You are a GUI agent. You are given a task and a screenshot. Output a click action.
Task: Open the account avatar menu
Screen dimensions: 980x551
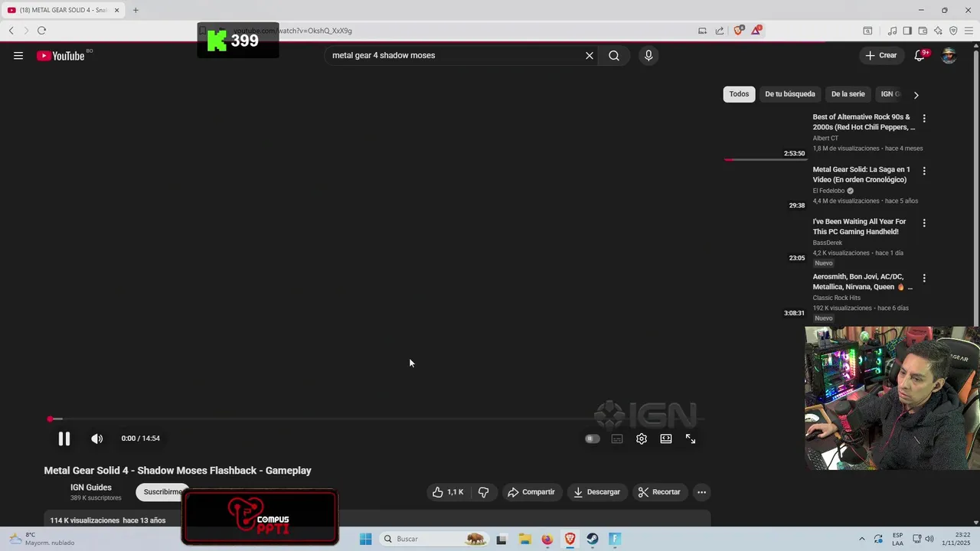pos(949,55)
